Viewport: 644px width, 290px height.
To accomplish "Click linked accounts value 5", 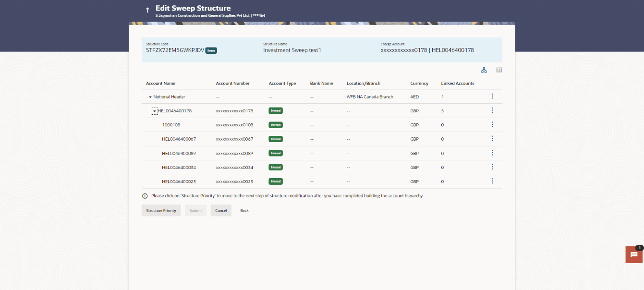I will click(x=442, y=111).
